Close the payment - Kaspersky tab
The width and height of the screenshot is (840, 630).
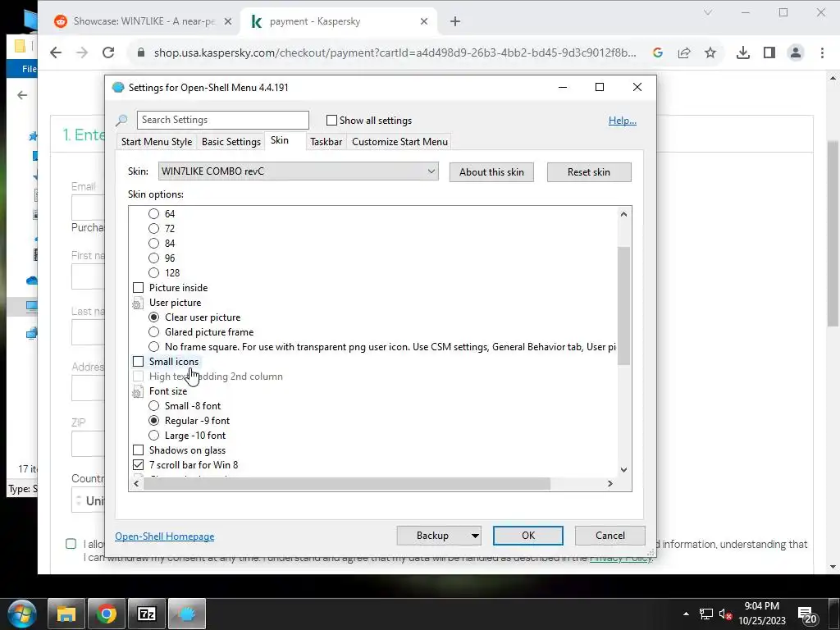pos(424,21)
